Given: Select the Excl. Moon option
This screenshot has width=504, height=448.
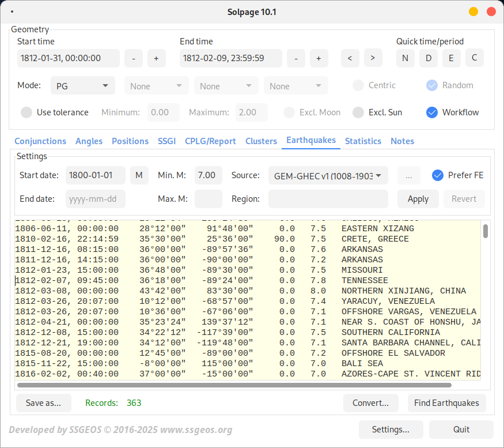Looking at the screenshot, I should tap(289, 112).
